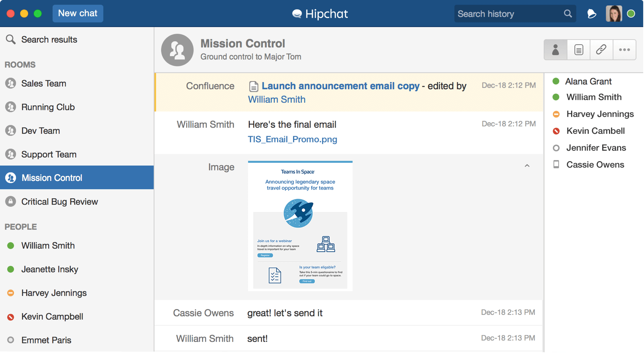
Task: Open Search results in the sidebar
Action: click(77, 39)
